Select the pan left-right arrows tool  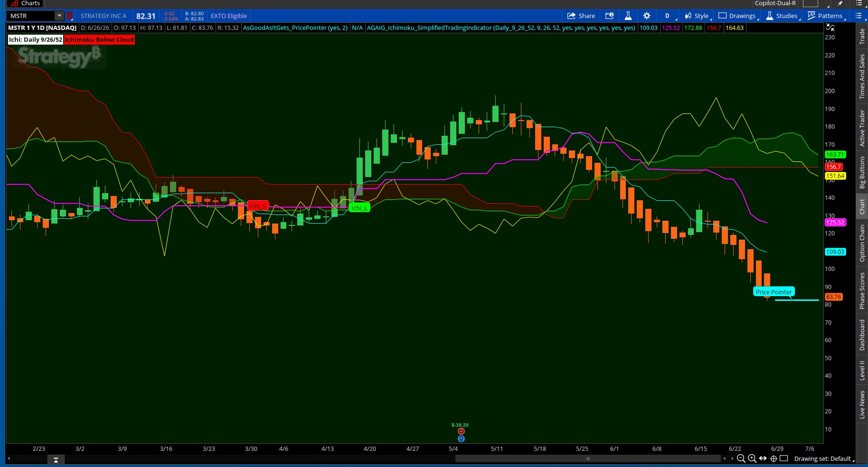[763, 458]
